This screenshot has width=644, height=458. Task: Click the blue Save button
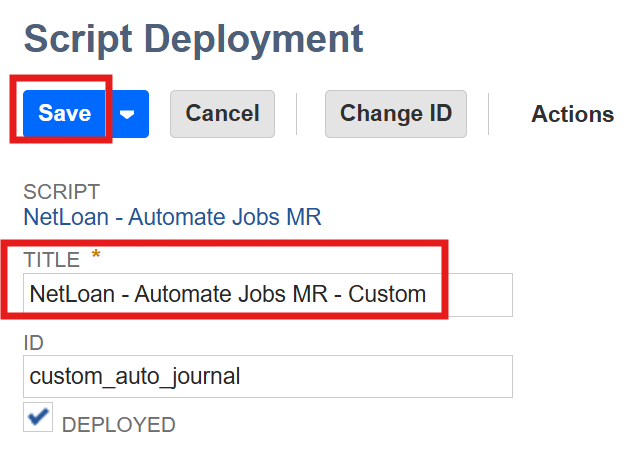[65, 113]
